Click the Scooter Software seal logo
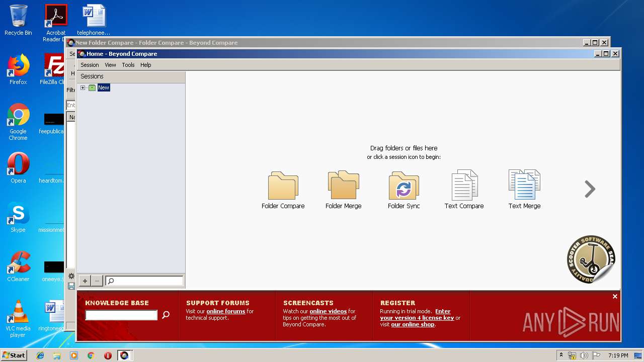This screenshot has height=362, width=644. (x=591, y=259)
